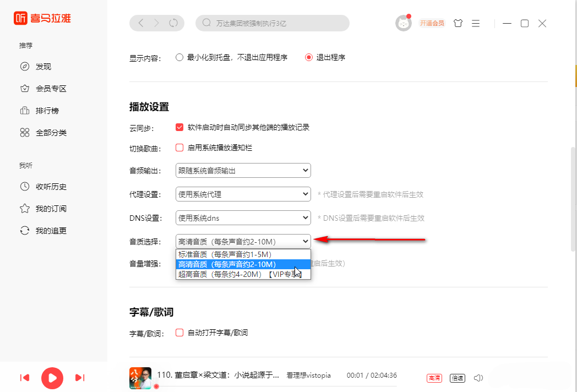Screen dimensions: 577x392
Task: Click the search input field
Action: click(x=273, y=23)
